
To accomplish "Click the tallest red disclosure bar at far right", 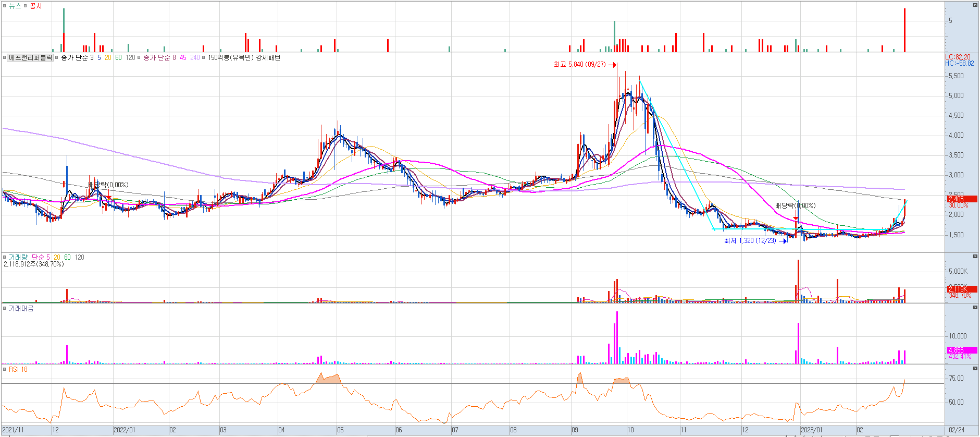I will tap(904, 30).
